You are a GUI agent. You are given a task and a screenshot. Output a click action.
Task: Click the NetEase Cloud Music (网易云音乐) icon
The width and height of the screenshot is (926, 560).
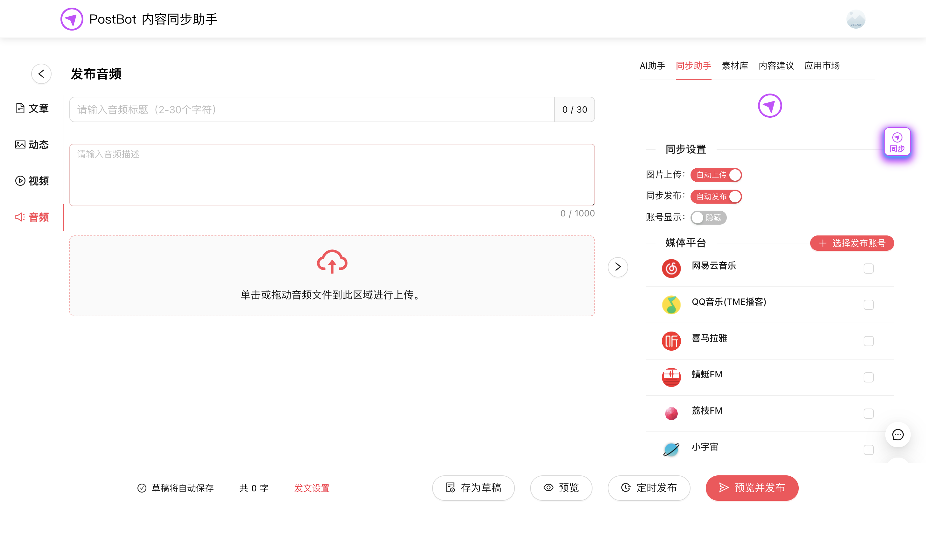click(671, 268)
